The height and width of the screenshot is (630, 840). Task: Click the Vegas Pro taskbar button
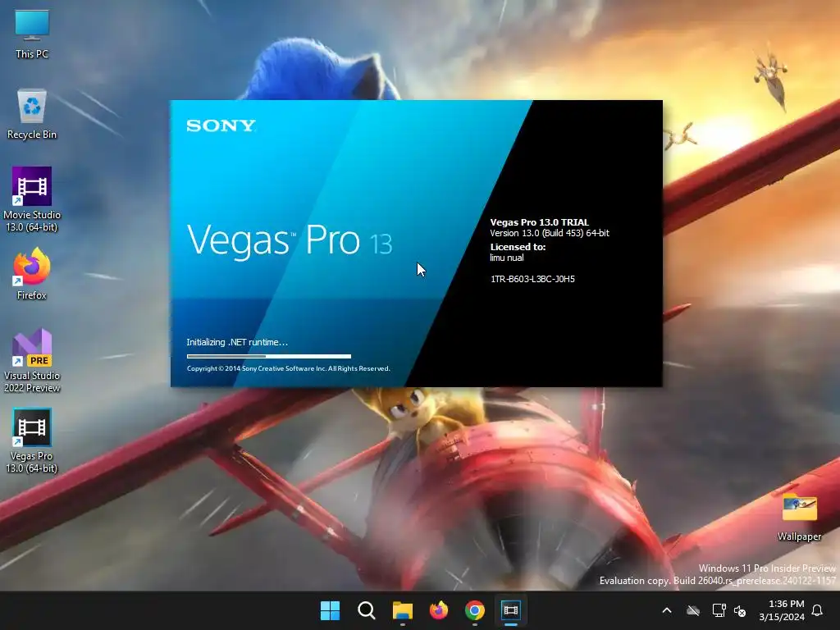point(511,610)
